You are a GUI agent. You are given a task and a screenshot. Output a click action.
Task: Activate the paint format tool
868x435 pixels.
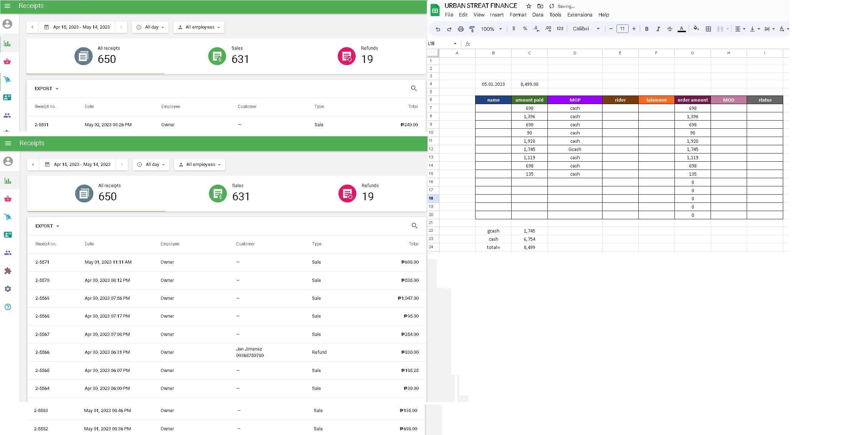(472, 29)
